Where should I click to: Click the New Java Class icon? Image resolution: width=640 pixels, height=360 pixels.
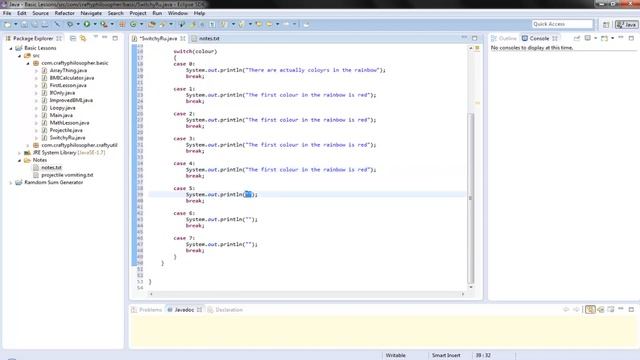tap(133, 24)
